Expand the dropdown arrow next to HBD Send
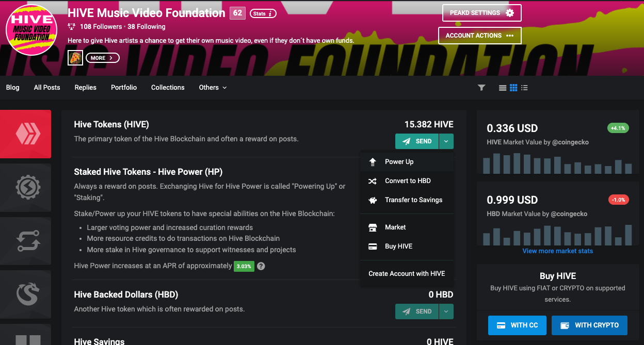Viewport: 644px width, 345px height. tap(446, 311)
